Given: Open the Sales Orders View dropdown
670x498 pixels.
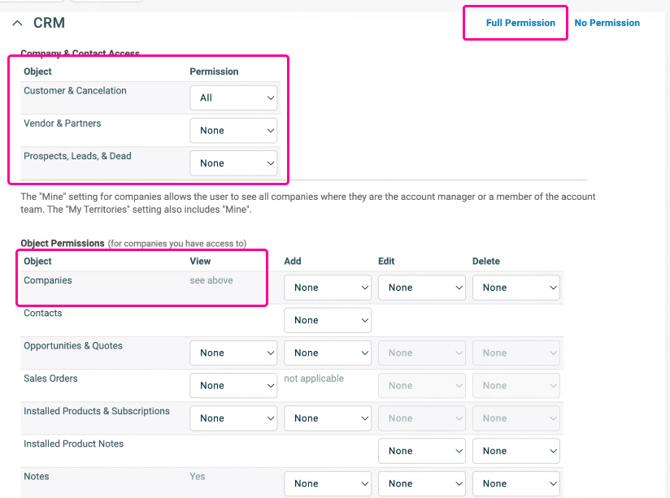Looking at the screenshot, I should [233, 386].
